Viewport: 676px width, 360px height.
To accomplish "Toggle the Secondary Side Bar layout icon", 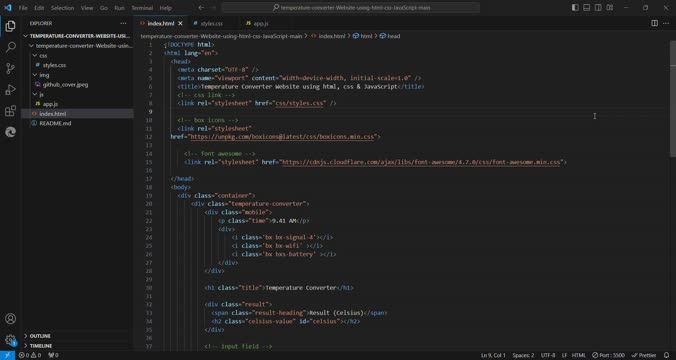I will pos(598,7).
